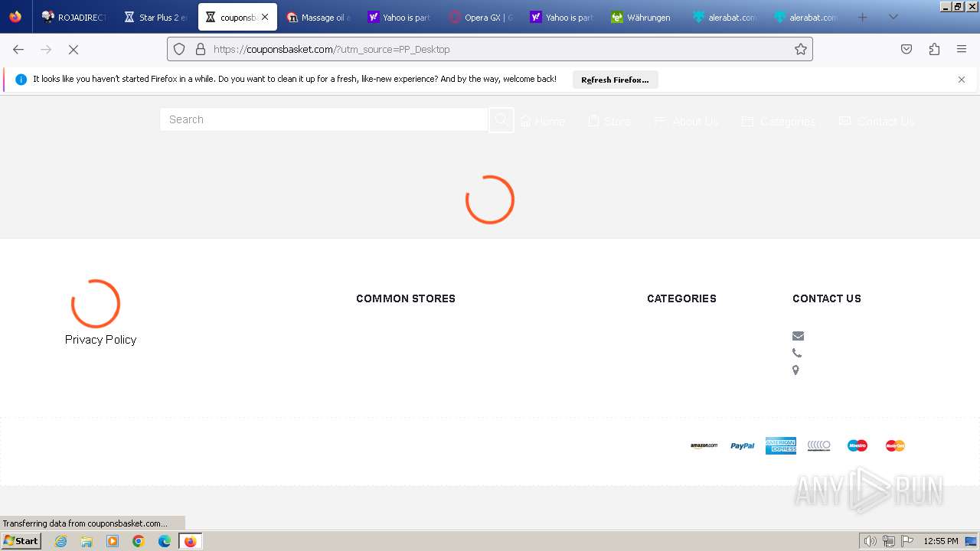This screenshot has height=551, width=980.
Task: Click the Refresh Firefox button
Action: point(615,80)
